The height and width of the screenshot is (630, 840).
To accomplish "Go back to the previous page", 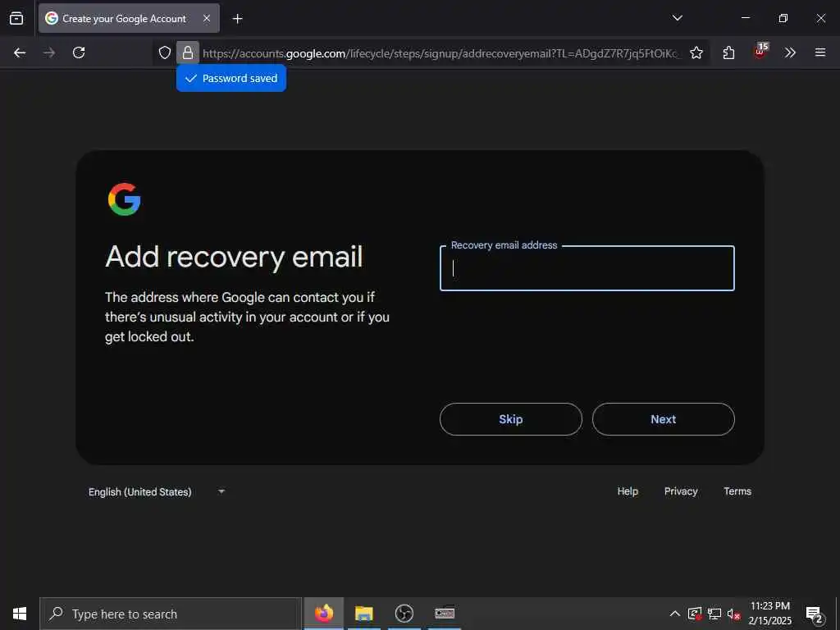I will click(x=20, y=52).
